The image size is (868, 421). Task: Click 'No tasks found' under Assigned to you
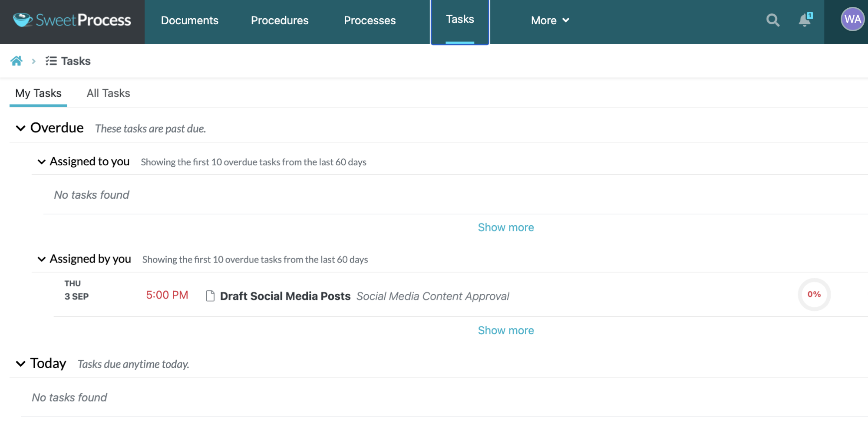92,195
